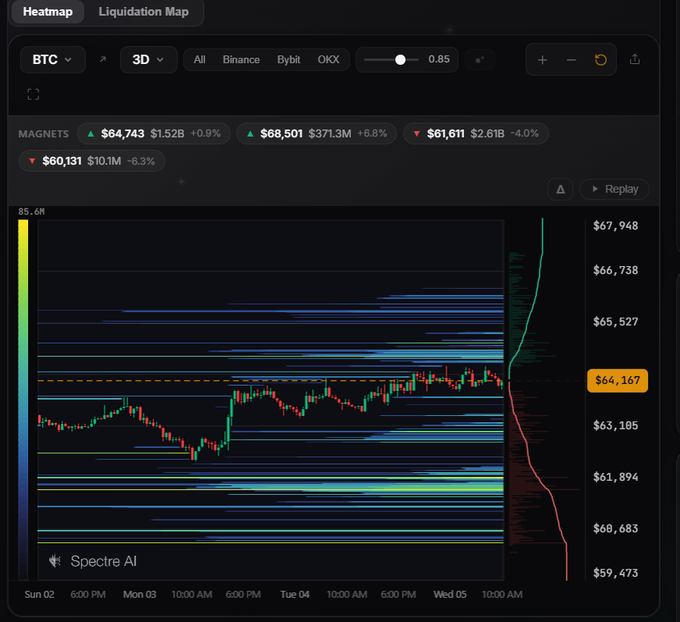Click the 85.6M scale maximum label
This screenshot has width=680, height=622.
pyautogui.click(x=31, y=212)
